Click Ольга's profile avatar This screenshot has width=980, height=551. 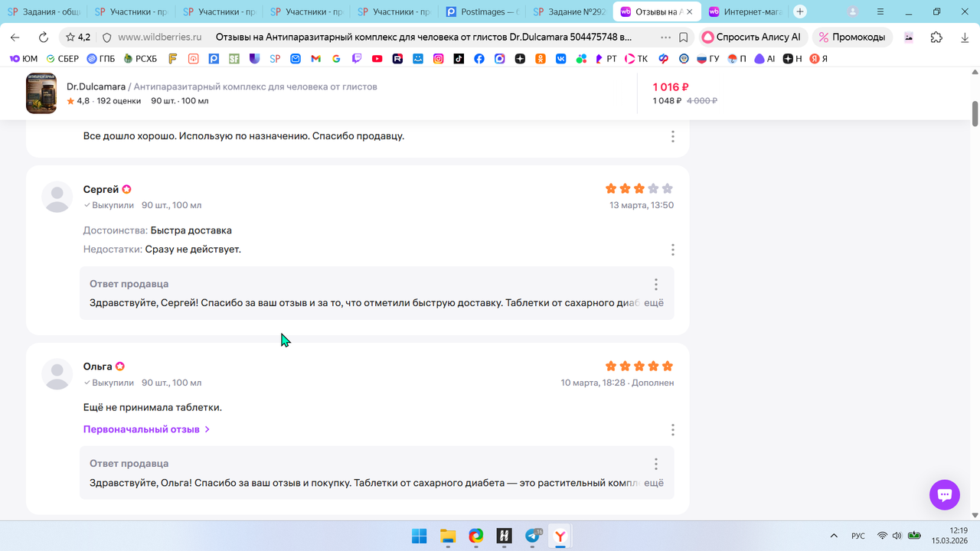[x=57, y=374]
